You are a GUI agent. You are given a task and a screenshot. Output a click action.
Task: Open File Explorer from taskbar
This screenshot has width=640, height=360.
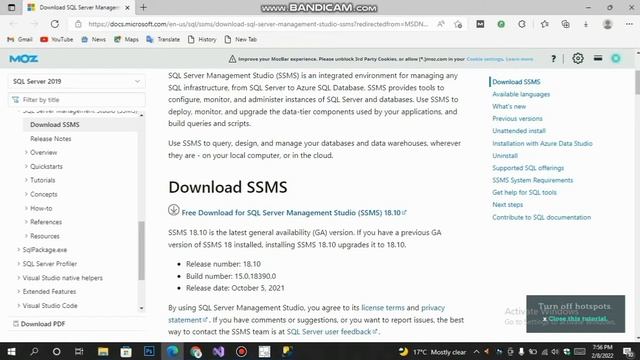pos(103,351)
